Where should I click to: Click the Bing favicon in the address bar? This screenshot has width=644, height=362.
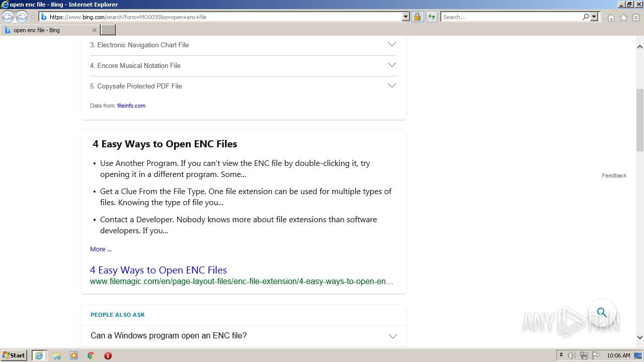pyautogui.click(x=44, y=17)
